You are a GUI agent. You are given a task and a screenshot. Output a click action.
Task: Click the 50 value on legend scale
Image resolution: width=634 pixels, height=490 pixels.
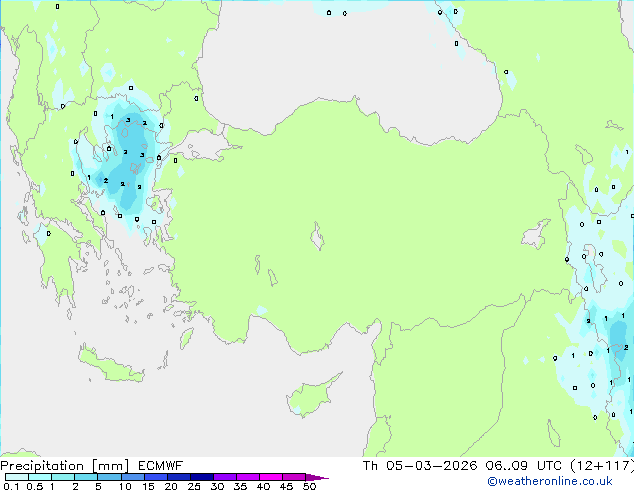pyautogui.click(x=309, y=487)
